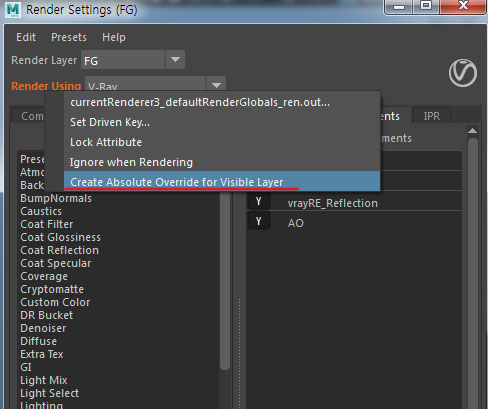Choose Create Absolute Override for Visible Layer
This screenshot has width=488, height=409.
point(222,182)
